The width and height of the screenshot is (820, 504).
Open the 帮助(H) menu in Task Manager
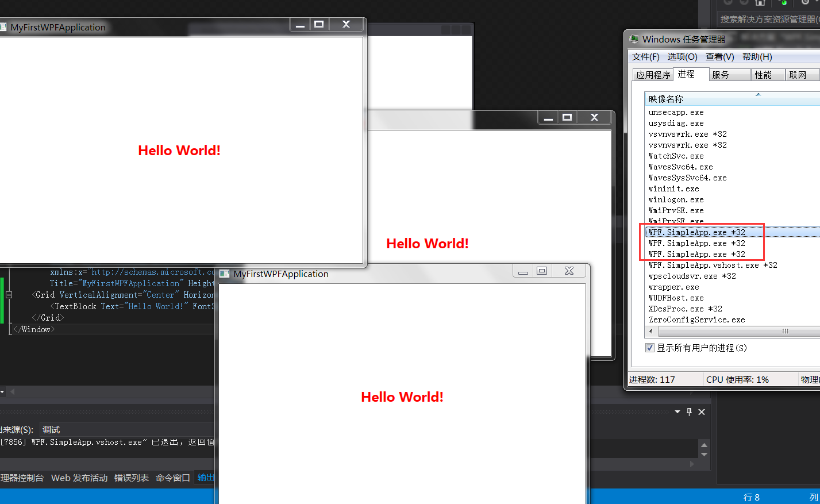click(x=757, y=56)
